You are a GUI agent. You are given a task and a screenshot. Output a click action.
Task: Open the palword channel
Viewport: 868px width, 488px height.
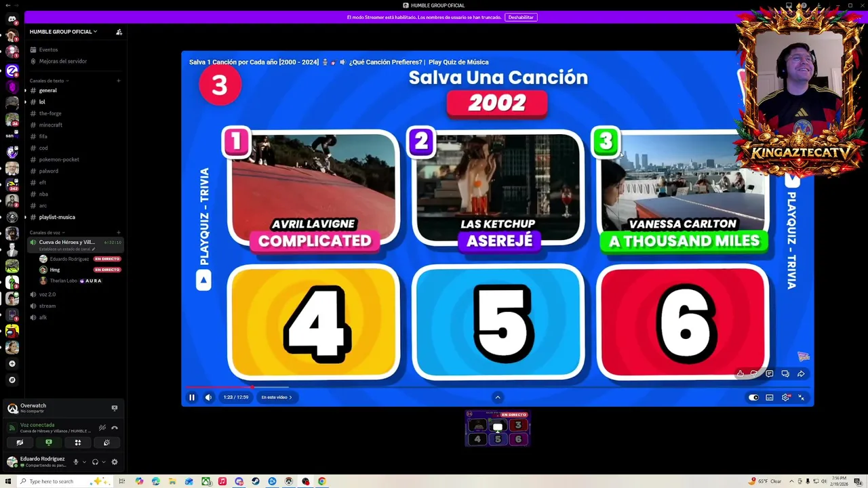click(75, 171)
